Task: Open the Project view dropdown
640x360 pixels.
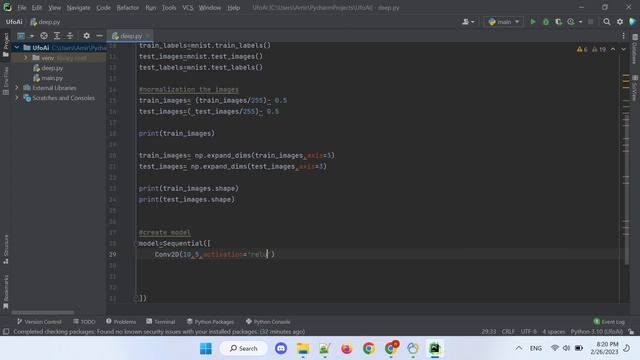Action: pyautogui.click(x=25, y=36)
